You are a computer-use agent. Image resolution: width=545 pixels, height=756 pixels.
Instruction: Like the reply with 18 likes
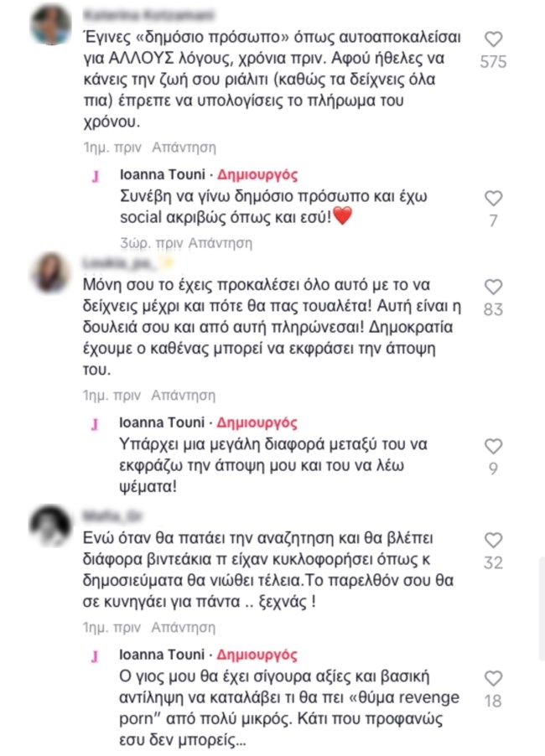(493, 678)
